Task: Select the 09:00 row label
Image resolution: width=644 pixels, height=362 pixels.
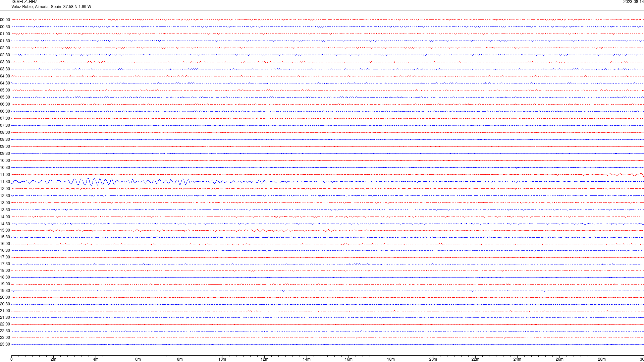Action: [x=5, y=146]
